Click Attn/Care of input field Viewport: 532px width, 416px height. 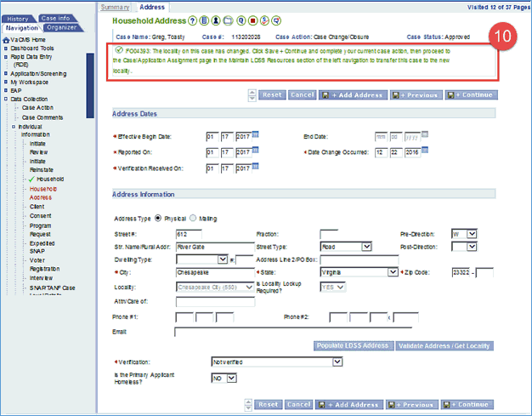click(x=216, y=301)
